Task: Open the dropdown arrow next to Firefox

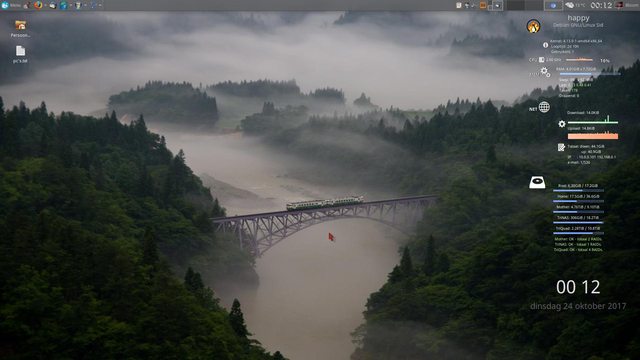Action: click(45, 5)
